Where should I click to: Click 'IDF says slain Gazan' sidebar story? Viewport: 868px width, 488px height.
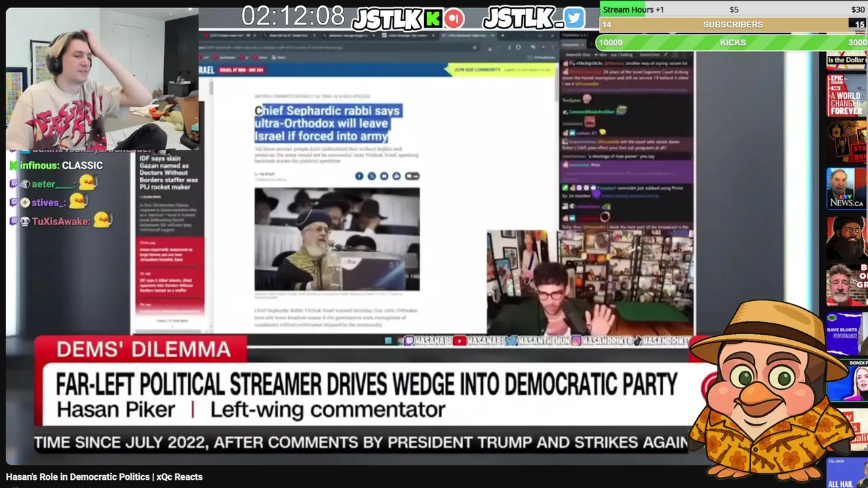pos(169,172)
